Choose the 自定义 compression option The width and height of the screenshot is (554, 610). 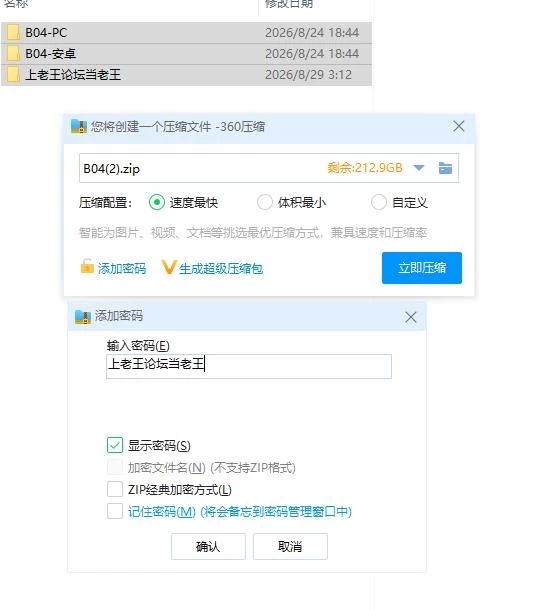click(x=379, y=202)
